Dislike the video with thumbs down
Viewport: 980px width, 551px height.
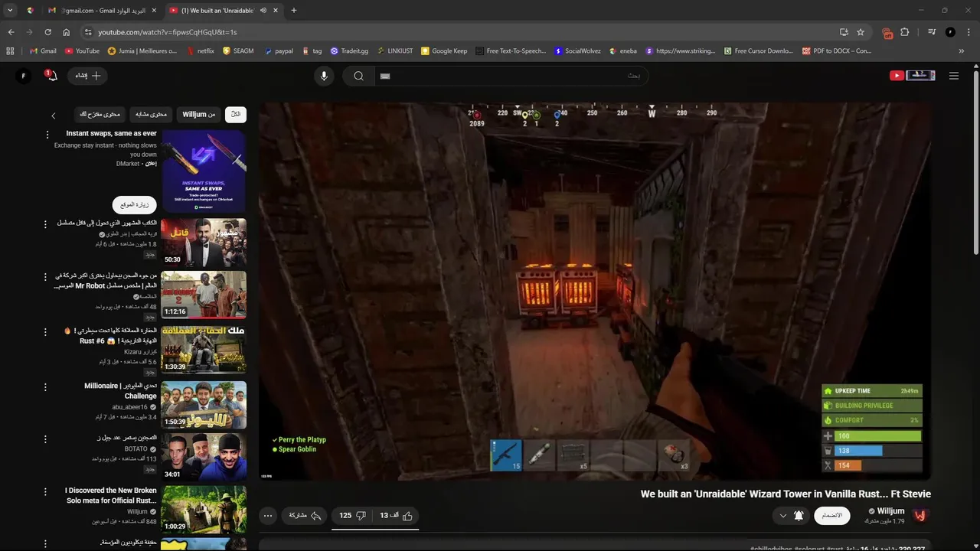tap(352, 516)
